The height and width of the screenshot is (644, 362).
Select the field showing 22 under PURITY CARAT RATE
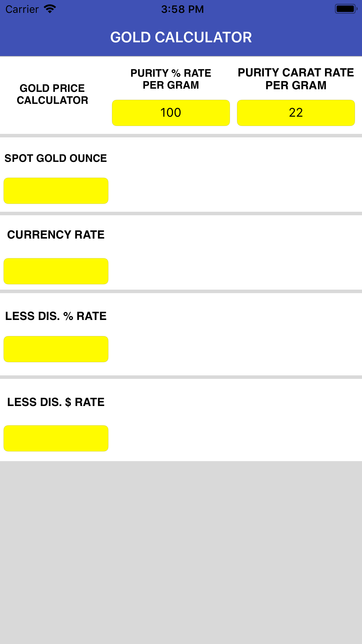click(x=296, y=113)
